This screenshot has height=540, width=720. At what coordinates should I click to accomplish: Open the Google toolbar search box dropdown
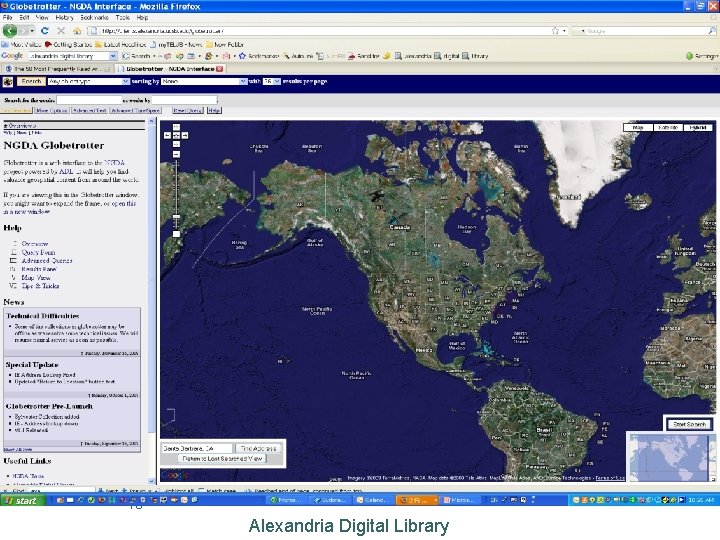[x=113, y=56]
